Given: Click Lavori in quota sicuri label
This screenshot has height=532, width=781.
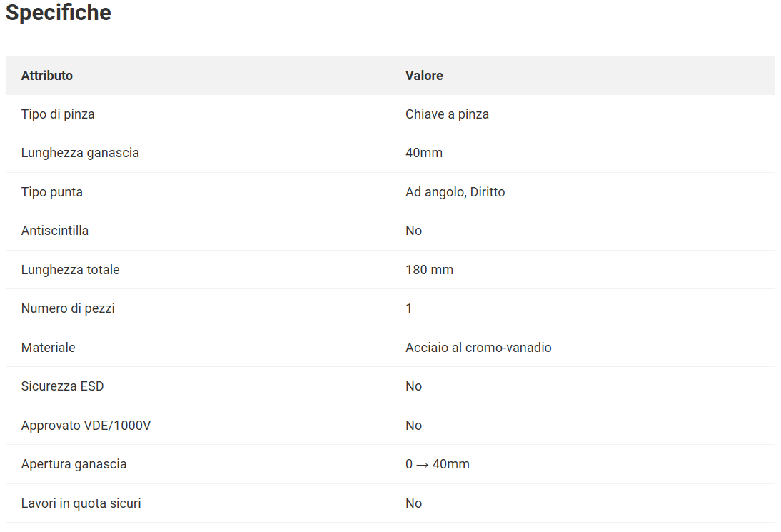Looking at the screenshot, I should (x=81, y=503).
